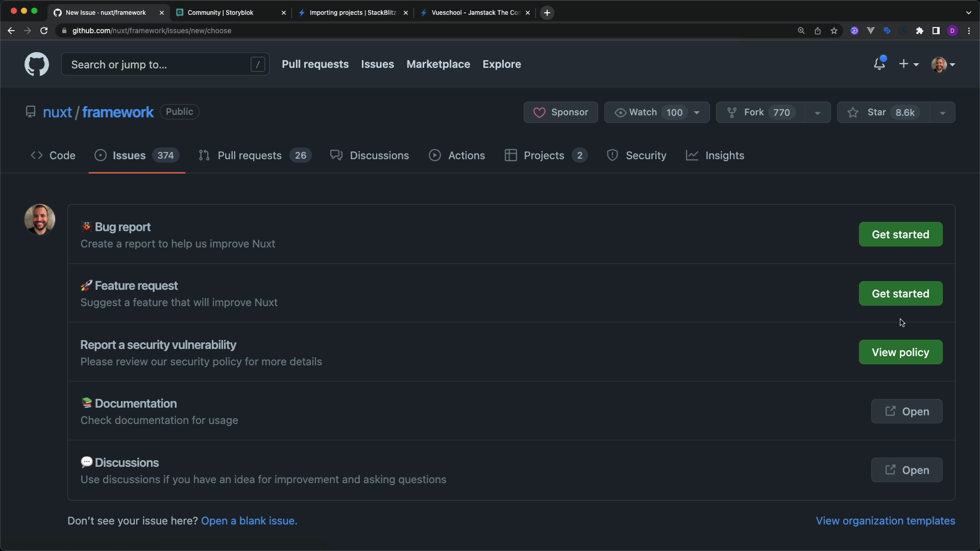Fork the framework repository

point(761,112)
